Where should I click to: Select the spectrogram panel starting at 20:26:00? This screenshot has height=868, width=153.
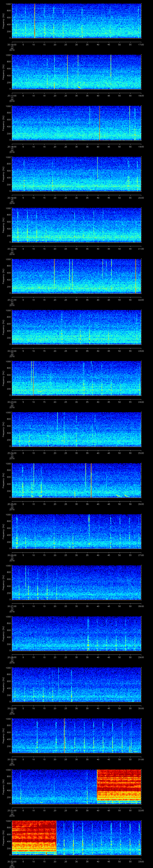coord(76,531)
